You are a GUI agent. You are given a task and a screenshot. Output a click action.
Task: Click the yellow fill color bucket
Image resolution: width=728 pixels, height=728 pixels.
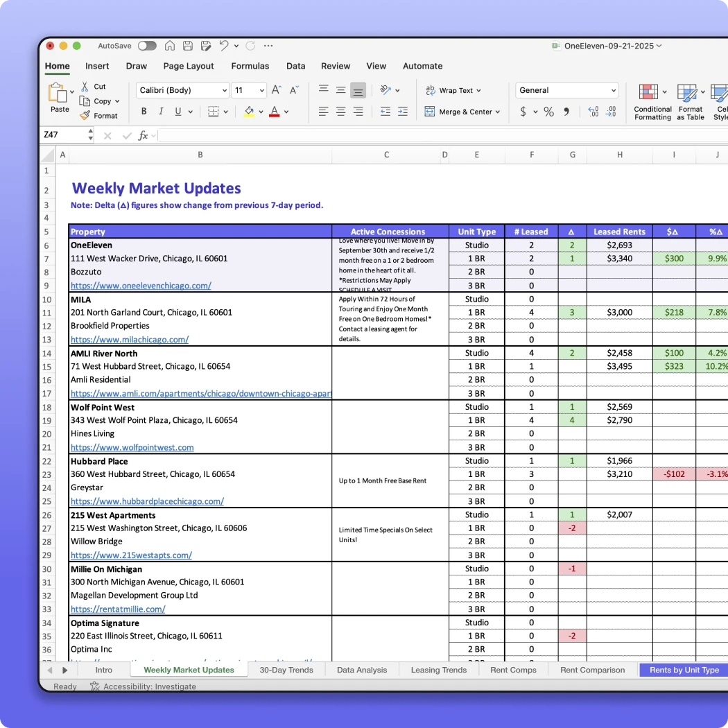[249, 112]
